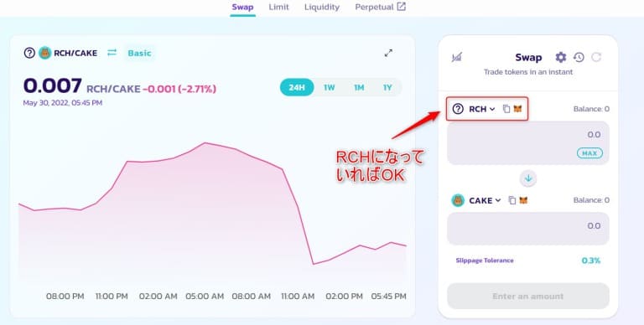This screenshot has width=644, height=325.
Task: Toggle the Basic chart mode
Action: tap(140, 53)
